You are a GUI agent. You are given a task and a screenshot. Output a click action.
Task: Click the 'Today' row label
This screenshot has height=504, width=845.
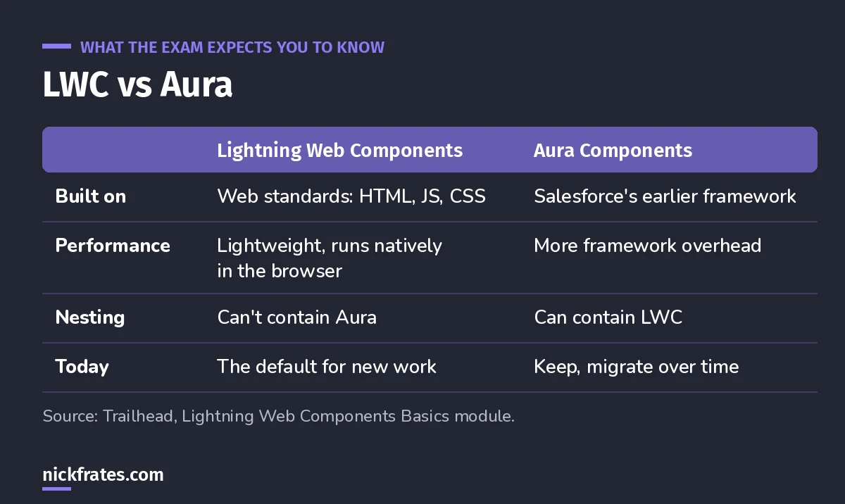(x=82, y=367)
